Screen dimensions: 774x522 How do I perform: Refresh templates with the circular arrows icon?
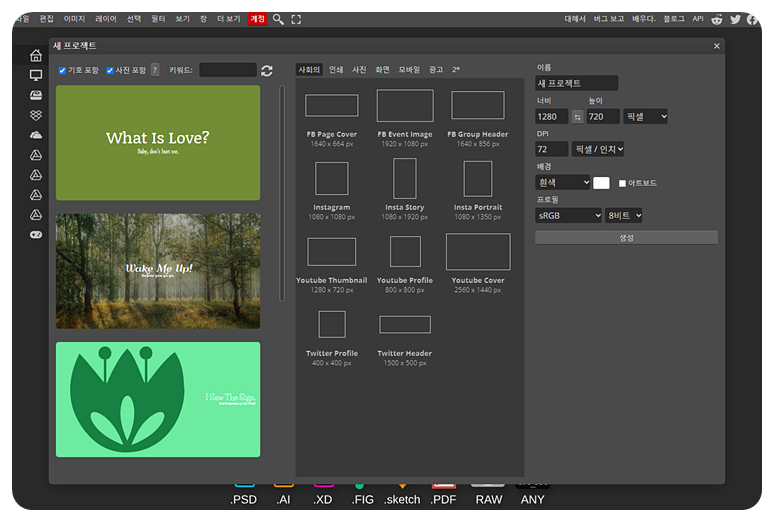pyautogui.click(x=267, y=71)
